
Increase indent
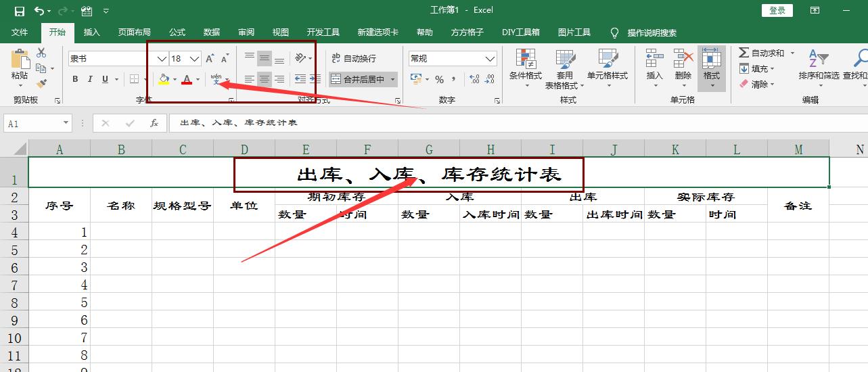[315, 79]
